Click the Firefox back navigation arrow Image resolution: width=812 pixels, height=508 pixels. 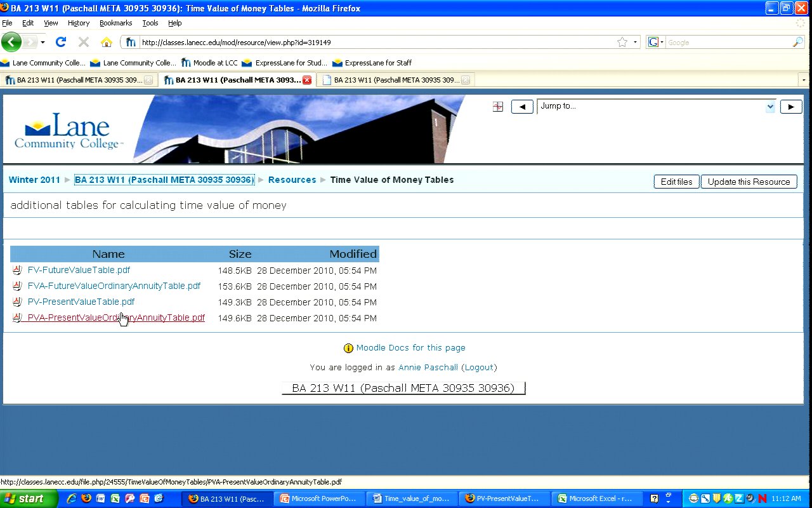(x=11, y=43)
